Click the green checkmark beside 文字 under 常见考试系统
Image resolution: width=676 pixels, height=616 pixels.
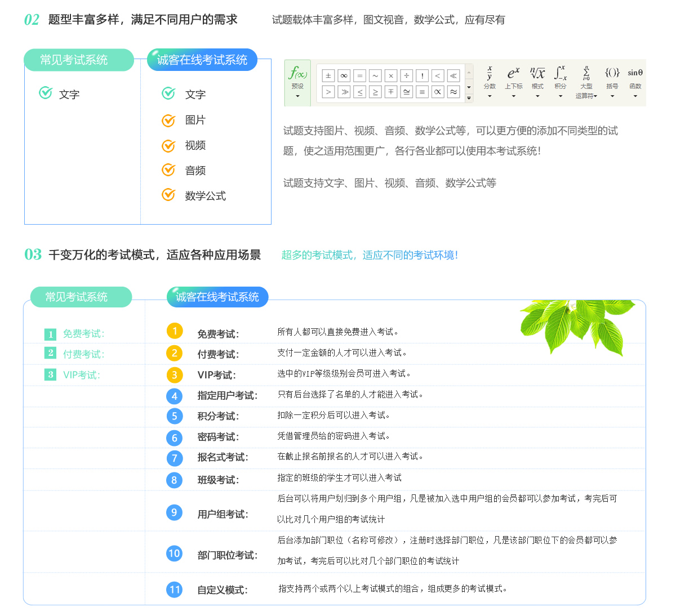(46, 93)
